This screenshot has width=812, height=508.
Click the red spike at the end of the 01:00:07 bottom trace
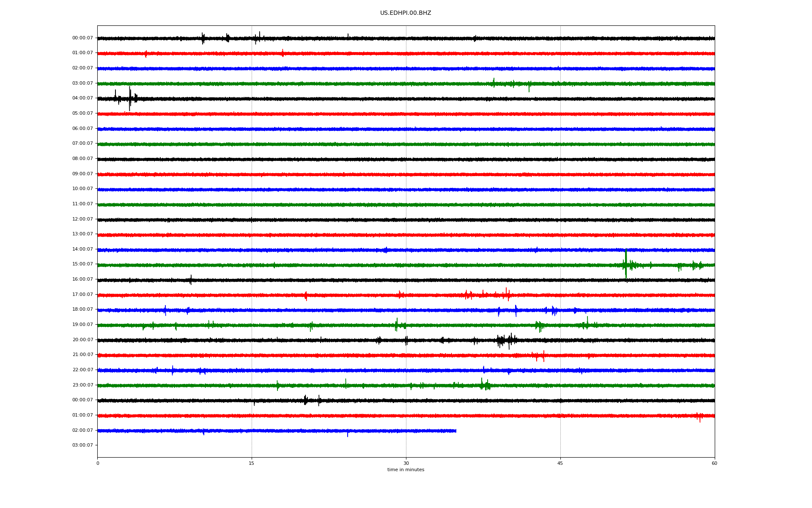click(699, 417)
